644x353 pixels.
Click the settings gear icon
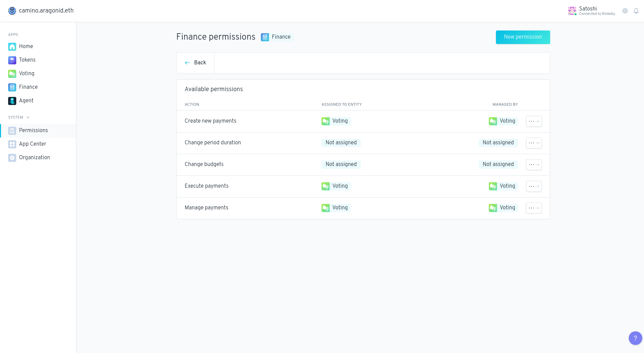pyautogui.click(x=625, y=11)
